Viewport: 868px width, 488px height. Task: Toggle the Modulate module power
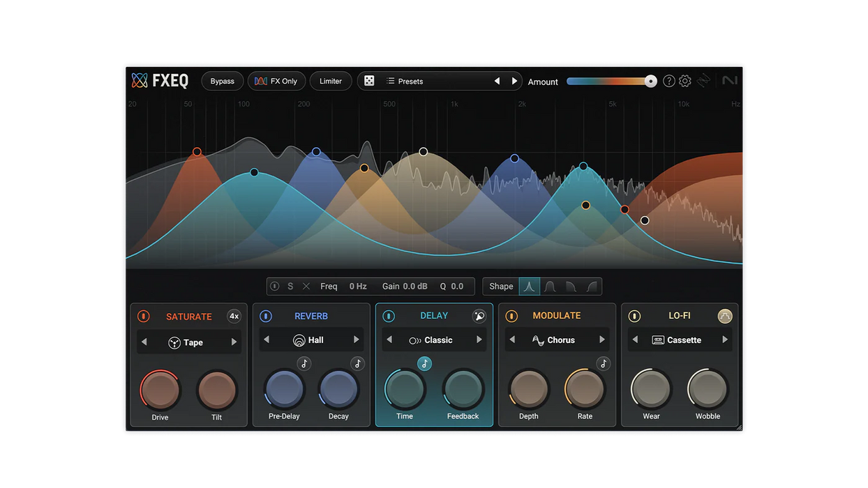tap(511, 317)
